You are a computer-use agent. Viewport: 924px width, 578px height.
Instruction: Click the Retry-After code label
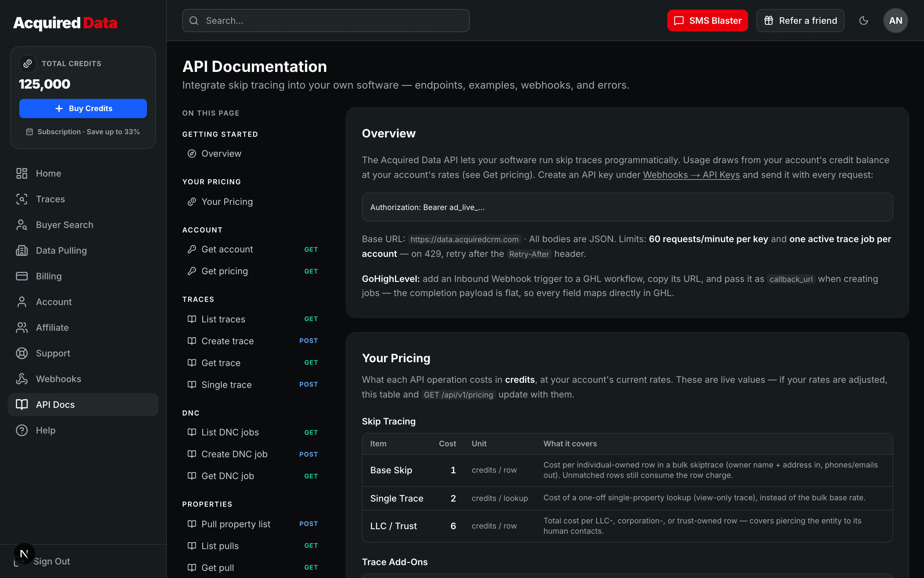tap(529, 254)
